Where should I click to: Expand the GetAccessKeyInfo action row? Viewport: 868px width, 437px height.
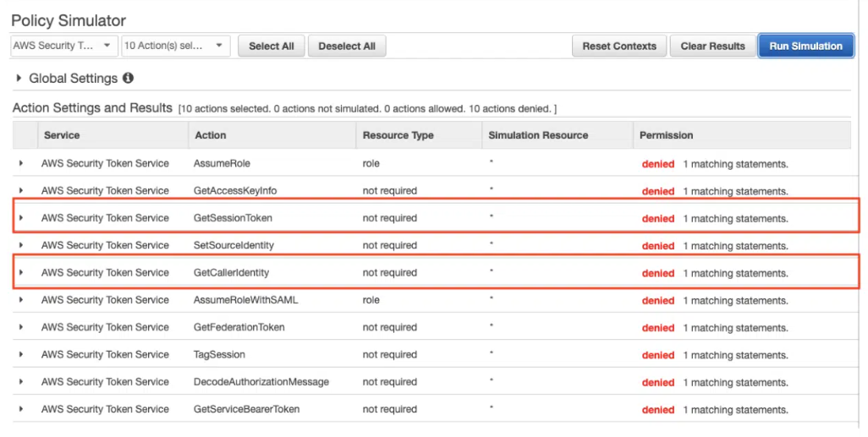click(21, 190)
